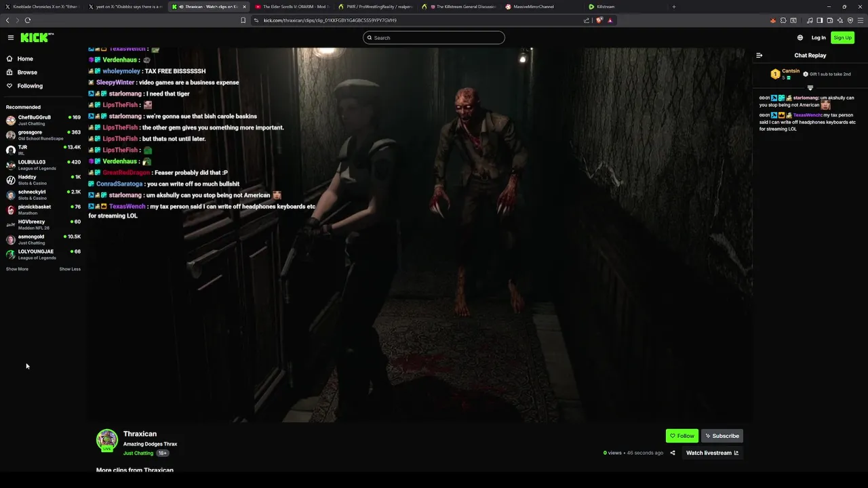Open asmongold recommended channel

[42, 239]
